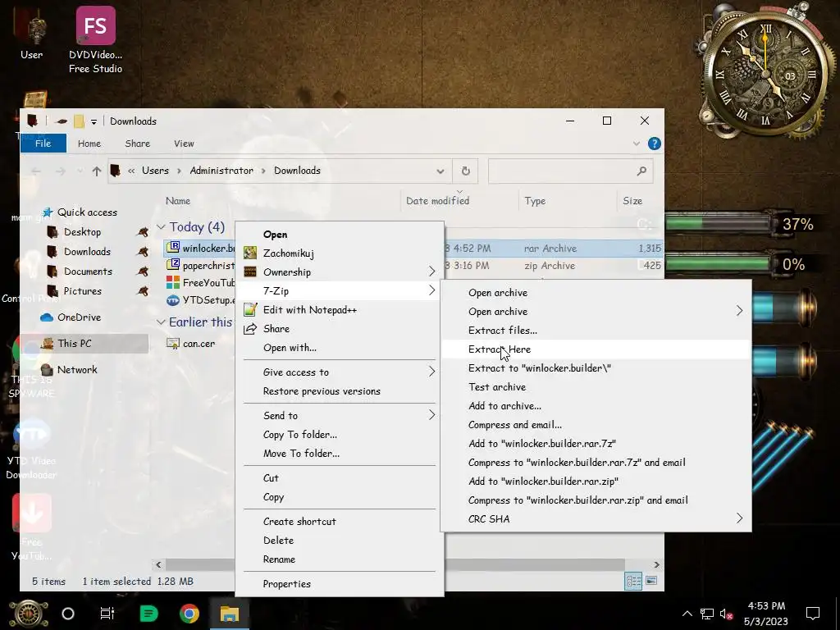This screenshot has width=840, height=630.
Task: Select the FreeYouTube installer file icon
Action: (173, 282)
